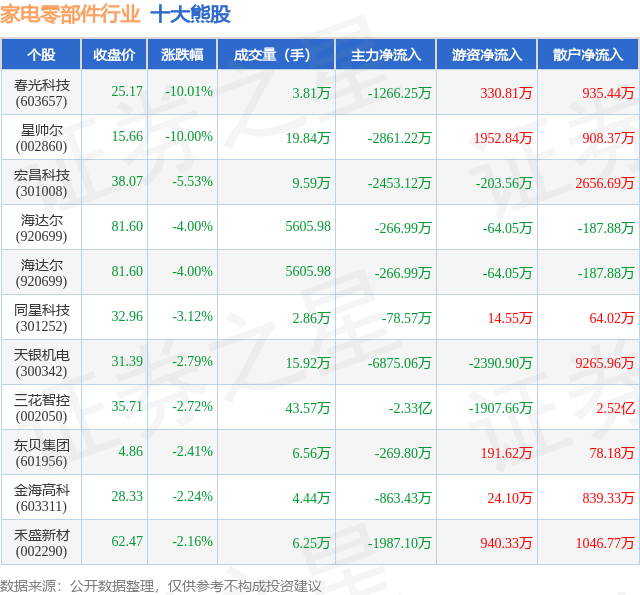
Task: Select stock 东贝集团 (601956)
Action: tap(41, 453)
